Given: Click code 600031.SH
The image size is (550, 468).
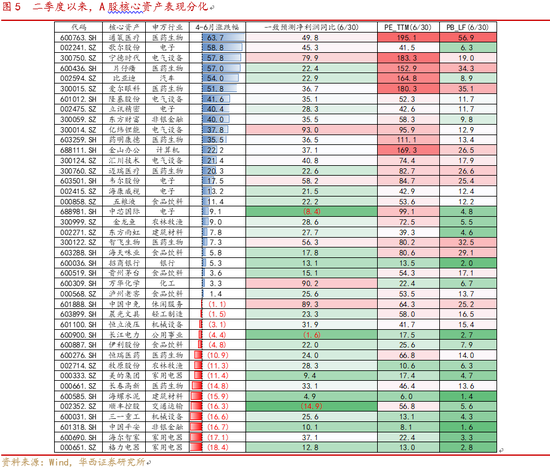Looking at the screenshot, I should click(78, 417).
